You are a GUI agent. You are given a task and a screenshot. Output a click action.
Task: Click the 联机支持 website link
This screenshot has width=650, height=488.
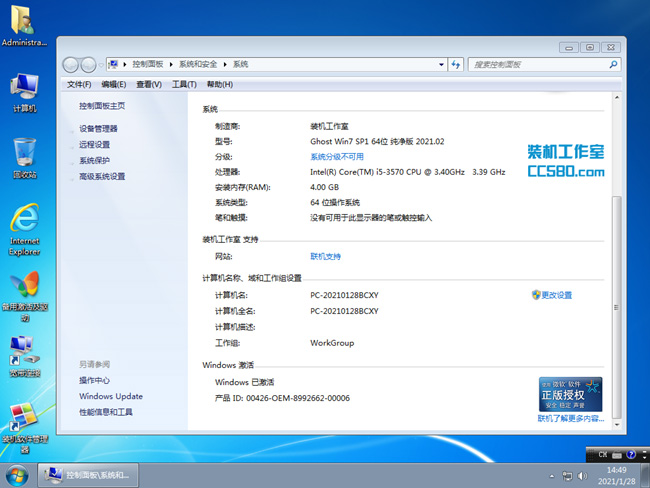coord(325,257)
